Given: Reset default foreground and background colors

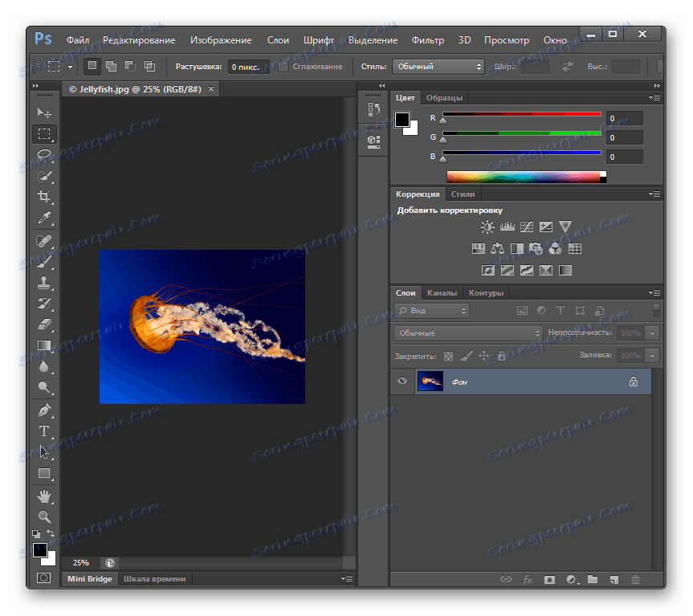Looking at the screenshot, I should coord(36,534).
